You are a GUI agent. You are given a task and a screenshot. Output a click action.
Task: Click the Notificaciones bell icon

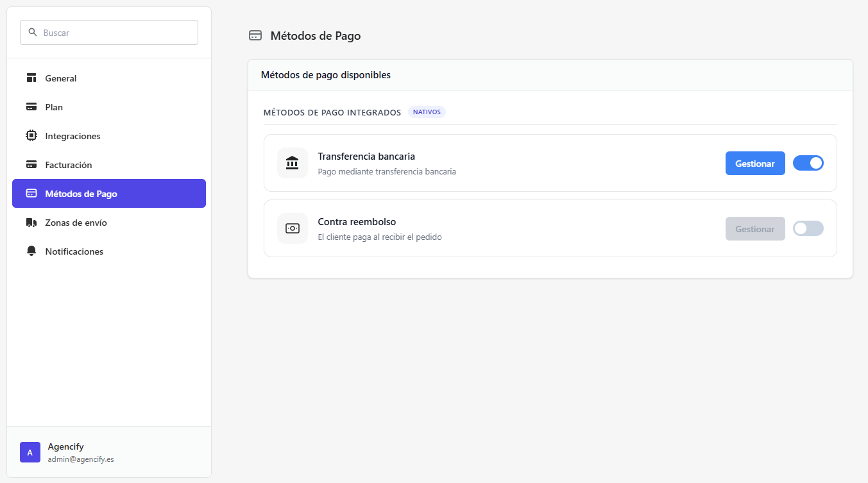(31, 251)
